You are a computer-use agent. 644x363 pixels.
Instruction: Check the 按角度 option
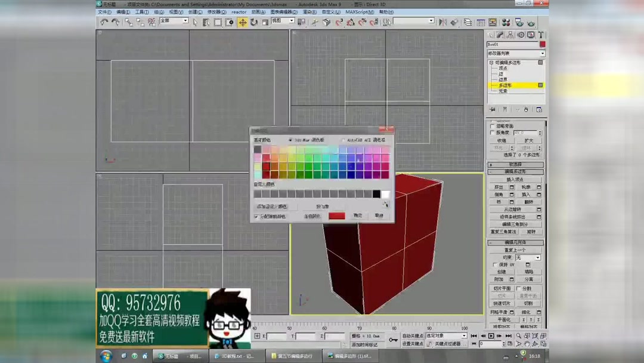click(491, 133)
